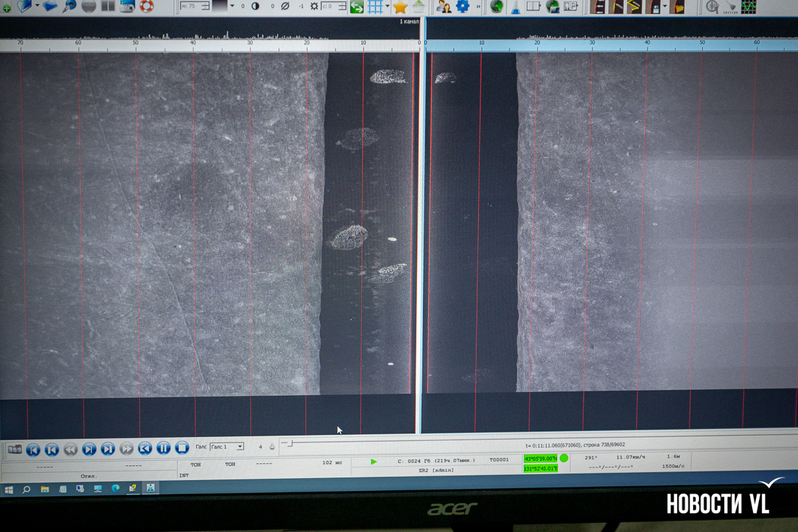Image resolution: width=798 pixels, height=532 pixels.
Task: Click the Windows Start button
Action: coord(9,489)
